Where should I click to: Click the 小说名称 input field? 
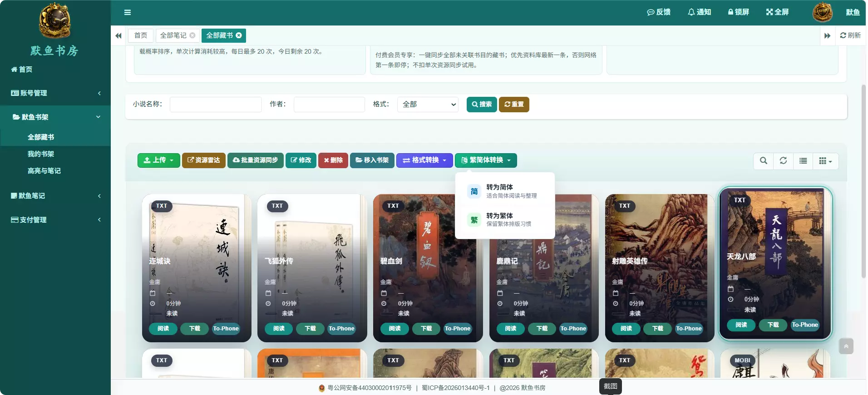(x=216, y=105)
